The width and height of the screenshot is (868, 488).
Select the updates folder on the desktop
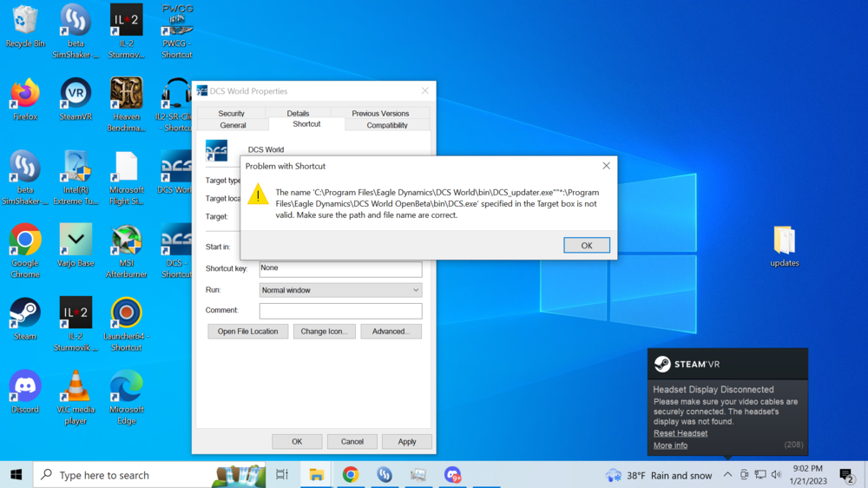tap(785, 246)
